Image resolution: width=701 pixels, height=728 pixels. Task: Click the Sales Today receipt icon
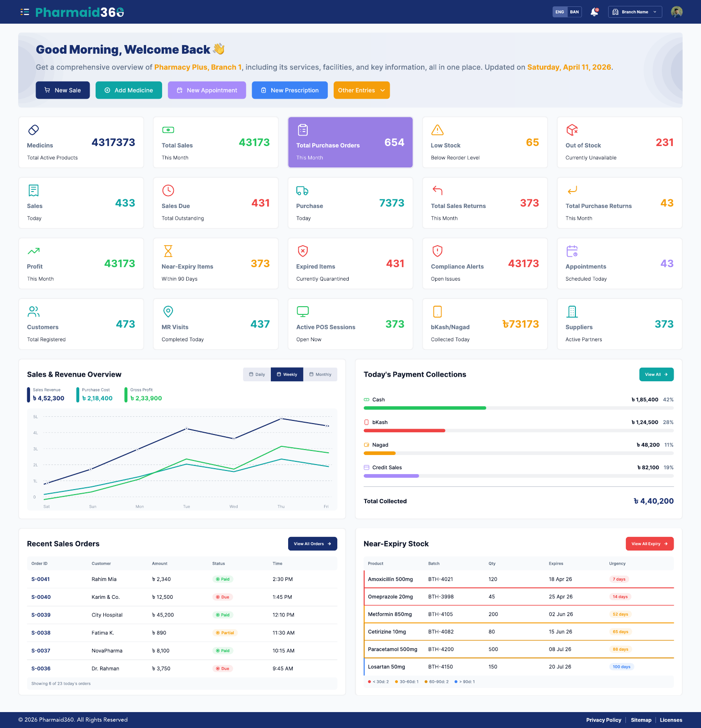(34, 191)
